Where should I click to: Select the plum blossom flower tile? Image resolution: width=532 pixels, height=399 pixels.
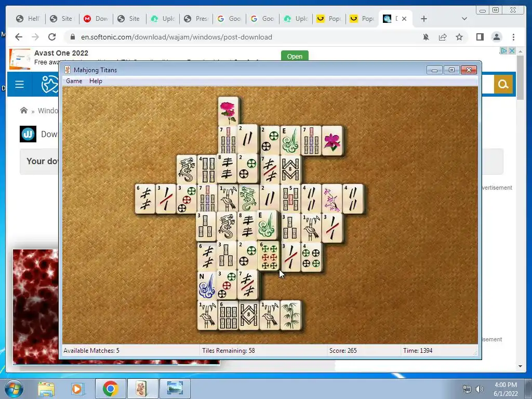(x=332, y=199)
